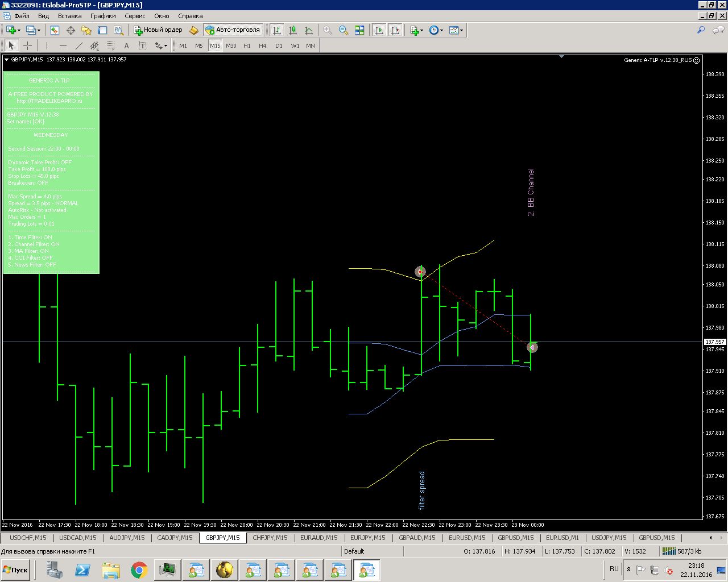Expand the indicators list dropdown
Viewport: 728px width, 582px height.
pos(422,30)
